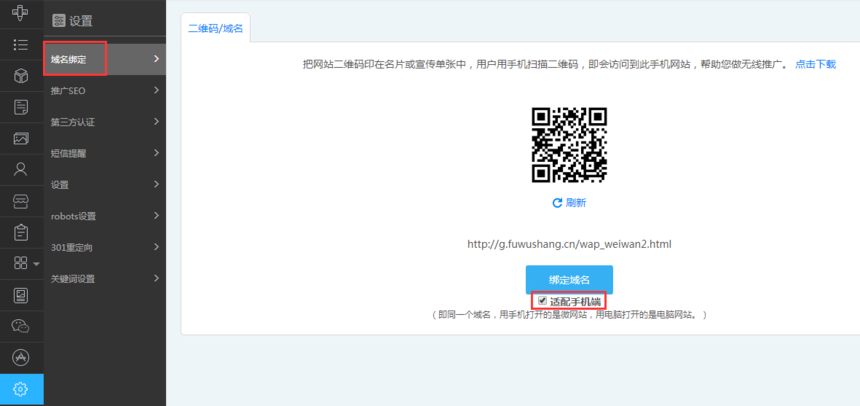Screen dimensions: 860x406
Task: Expand chevron beside 关键词设置
Action: click(x=157, y=278)
